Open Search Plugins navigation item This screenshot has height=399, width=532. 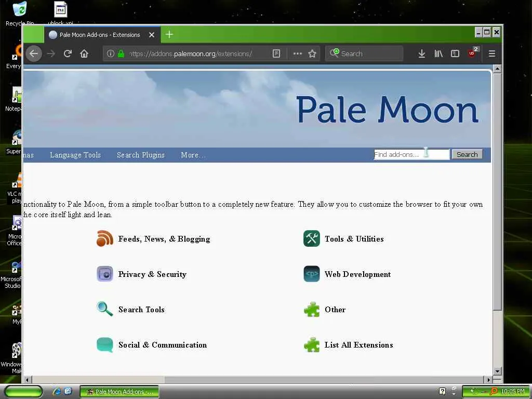(140, 155)
